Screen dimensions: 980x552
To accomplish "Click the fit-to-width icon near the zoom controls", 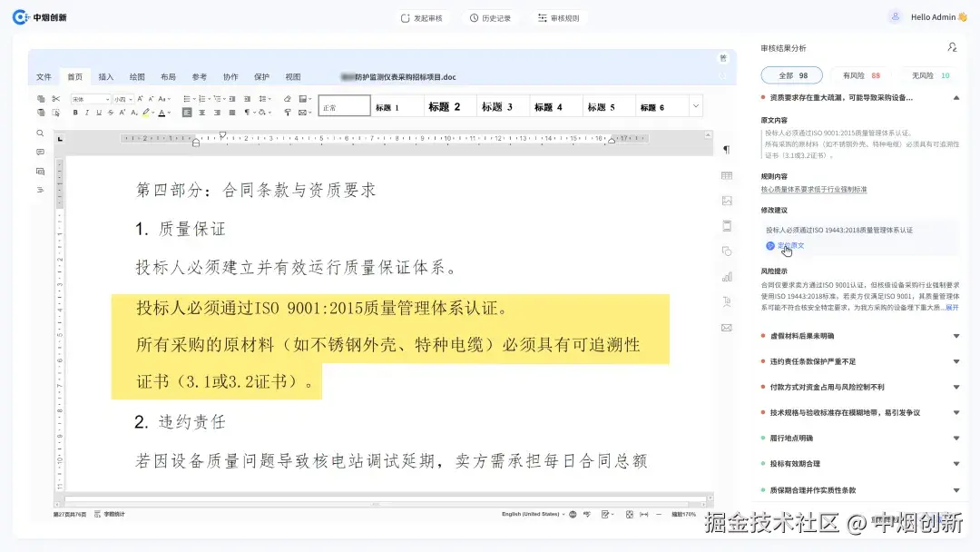I will [644, 515].
